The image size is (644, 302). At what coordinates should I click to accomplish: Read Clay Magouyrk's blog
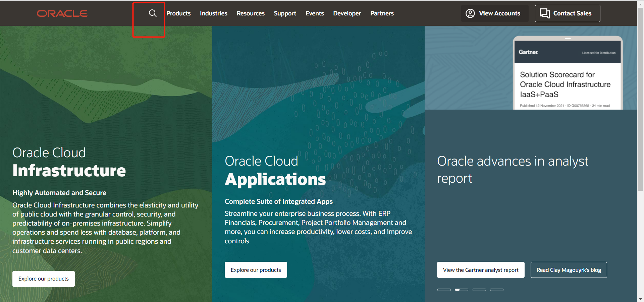(569, 270)
